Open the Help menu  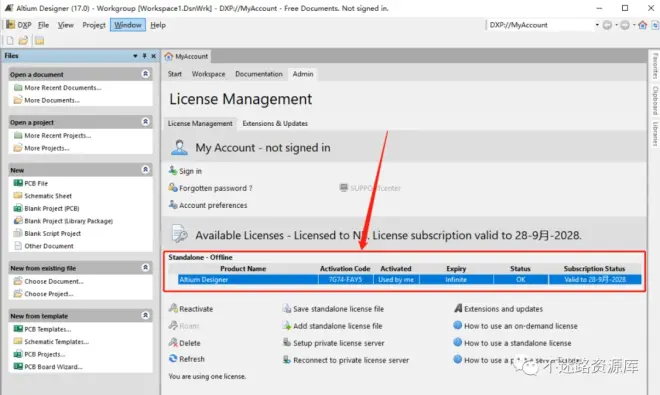(x=158, y=25)
